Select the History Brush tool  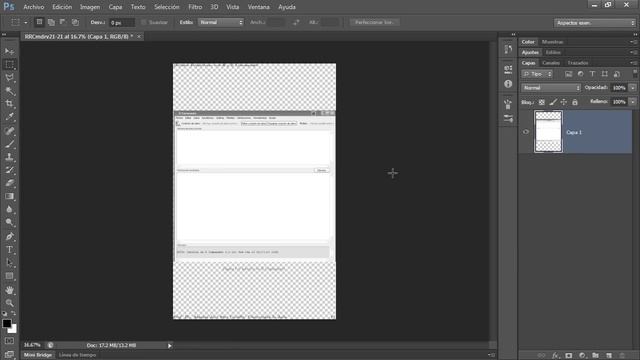tap(9, 170)
